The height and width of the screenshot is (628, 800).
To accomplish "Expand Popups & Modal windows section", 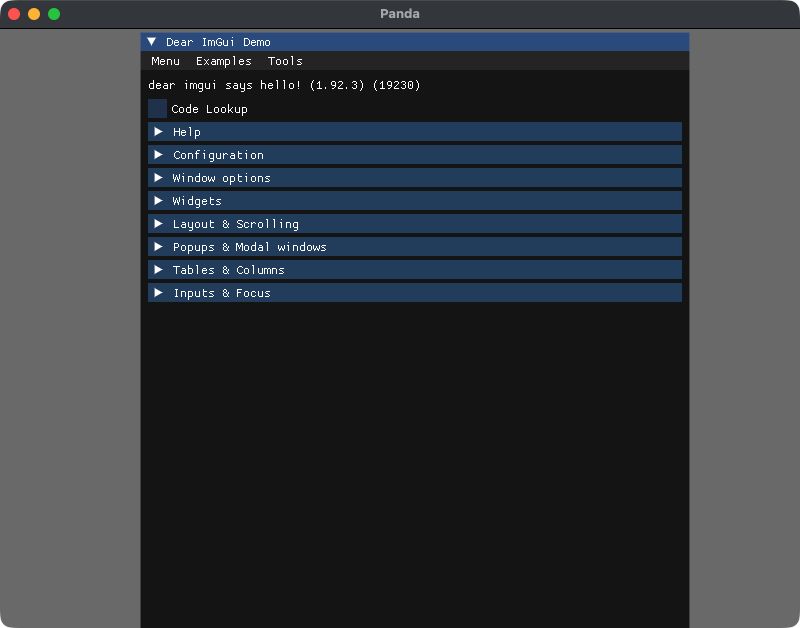I will pos(415,246).
